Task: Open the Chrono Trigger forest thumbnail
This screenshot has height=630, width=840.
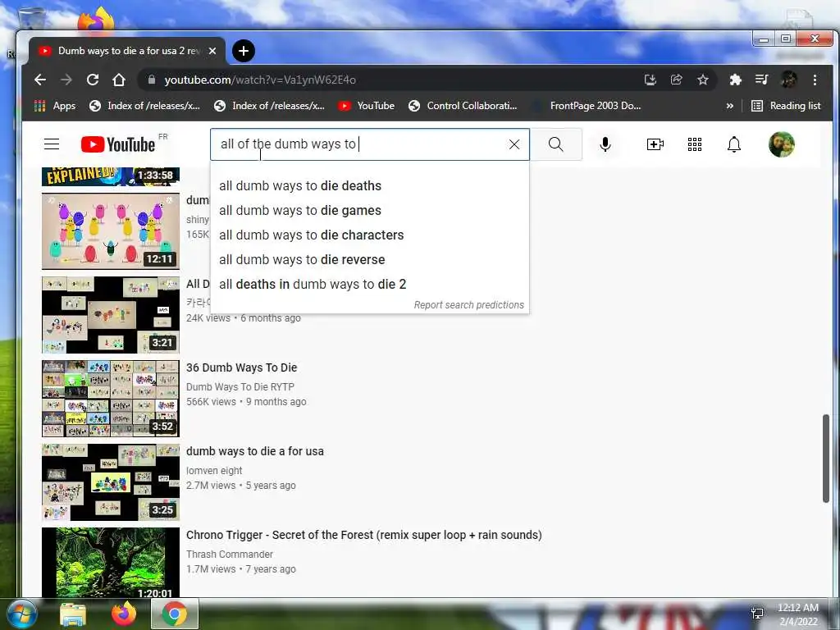Action: pos(111,562)
